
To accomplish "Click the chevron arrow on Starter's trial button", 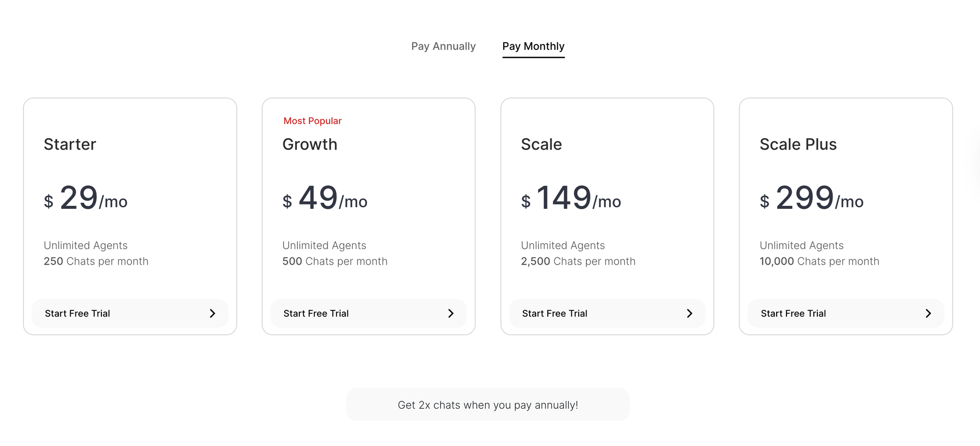I will [x=213, y=313].
